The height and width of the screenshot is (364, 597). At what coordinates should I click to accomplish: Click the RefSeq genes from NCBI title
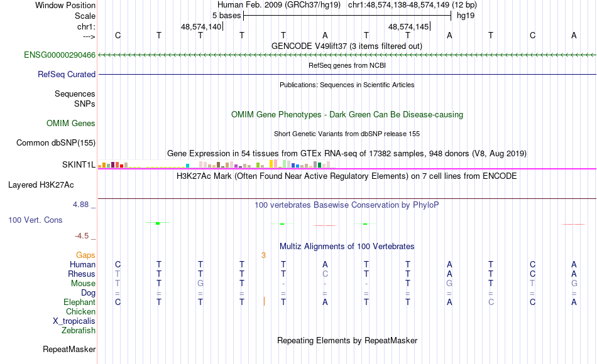coord(347,65)
